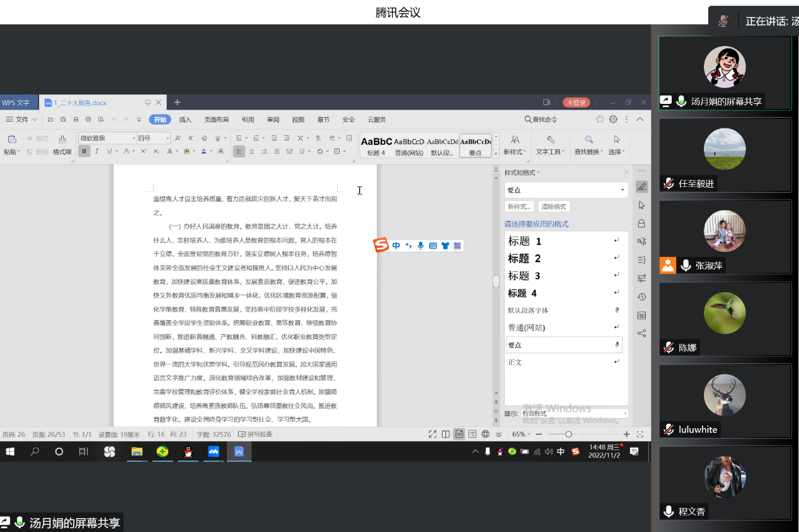Click the zoom slider handle in status bar
The height and width of the screenshot is (532, 799).
568,434
